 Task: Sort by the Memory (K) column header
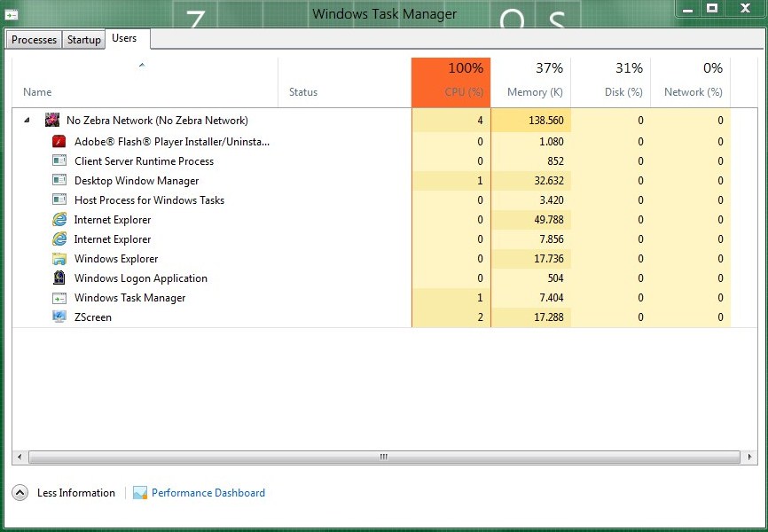click(531, 82)
